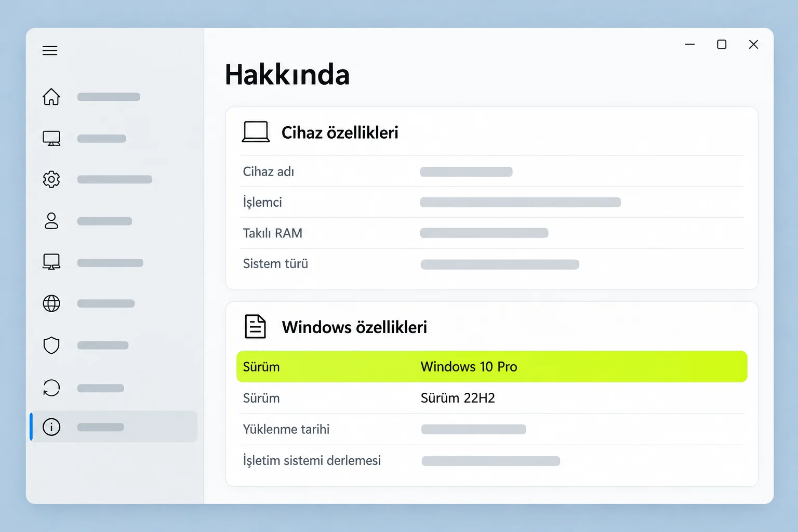Open the shield security icon in sidebar
This screenshot has width=798, height=532.
[51, 345]
